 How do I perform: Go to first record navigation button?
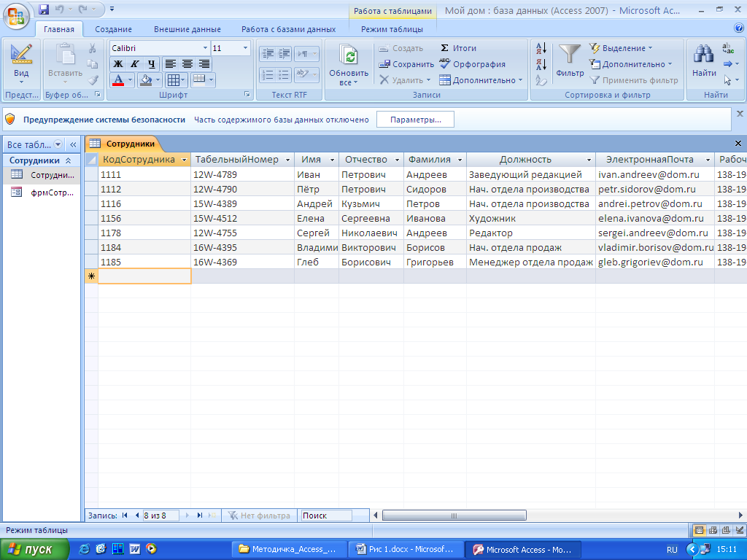tap(125, 516)
